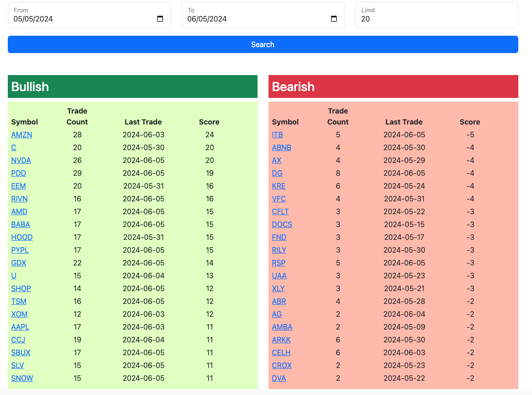Select GDX's trade count 22
The height and width of the screenshot is (395, 532).
pos(77,263)
